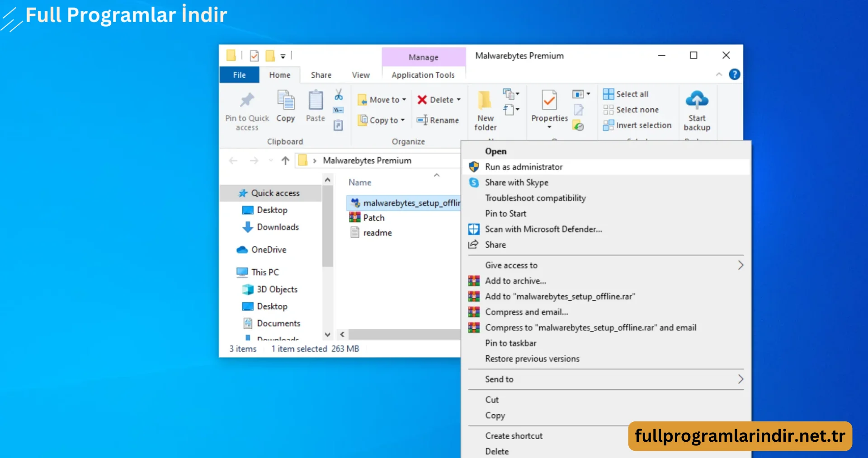Click the Select none icon
868x458 pixels.
click(x=609, y=110)
